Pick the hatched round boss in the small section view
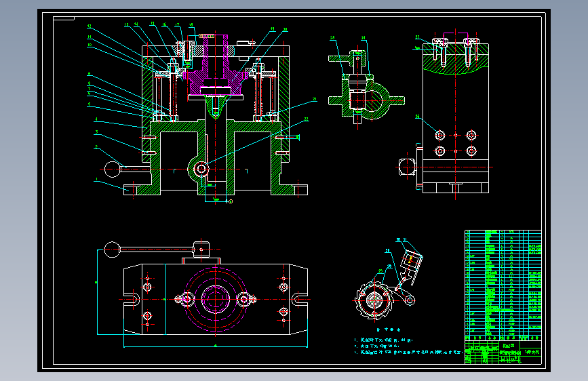 (372, 101)
